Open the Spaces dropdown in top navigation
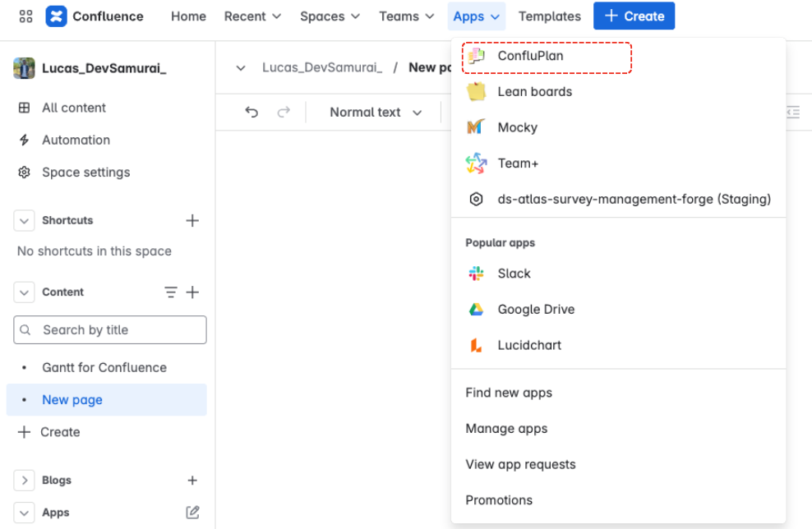 click(x=330, y=16)
